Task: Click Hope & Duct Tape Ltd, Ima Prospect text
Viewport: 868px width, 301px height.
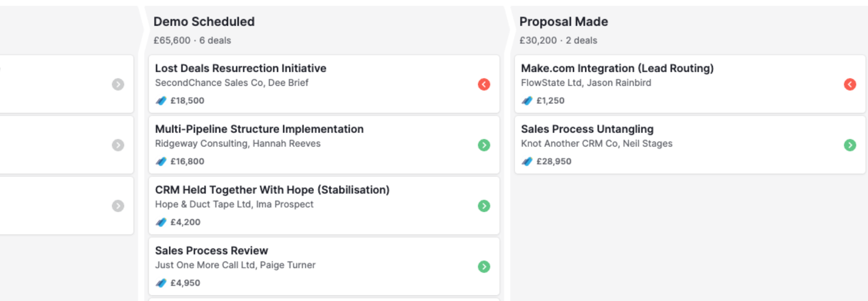Action: 234,204
